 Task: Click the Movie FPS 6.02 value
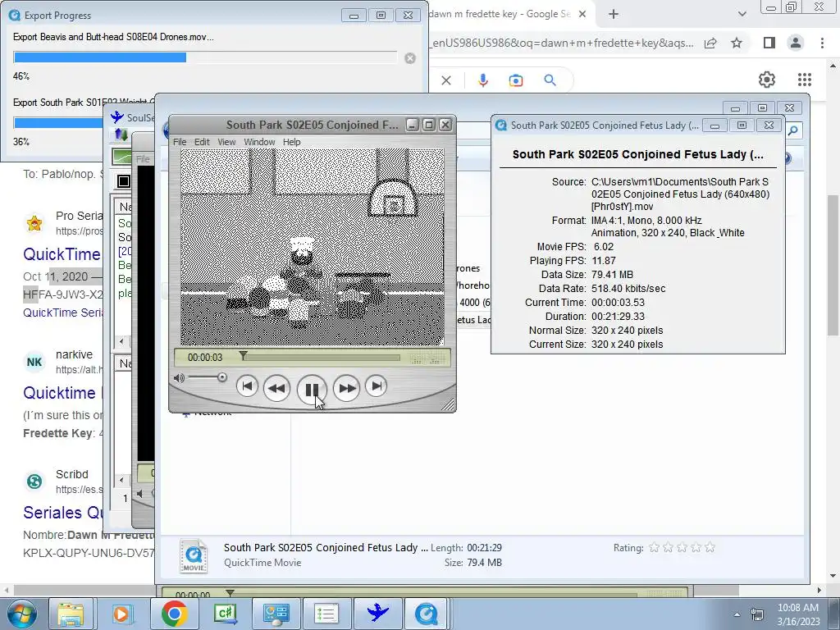[604, 247]
